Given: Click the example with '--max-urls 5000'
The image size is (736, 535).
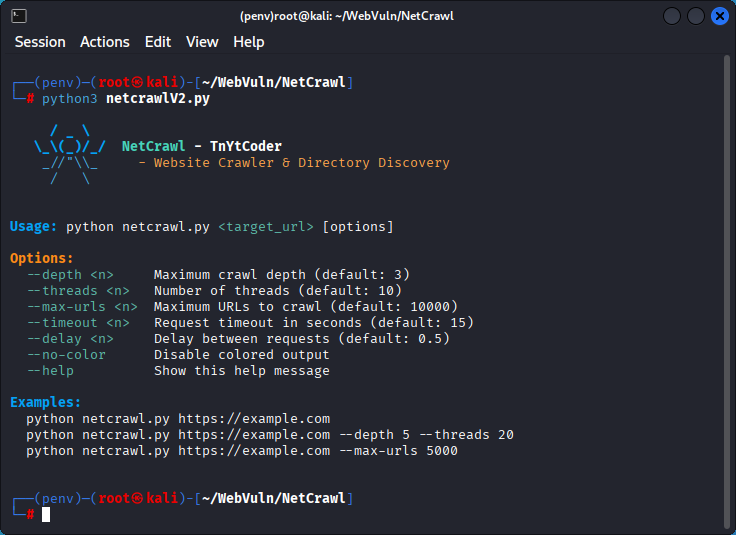Looking at the screenshot, I should pos(242,451).
